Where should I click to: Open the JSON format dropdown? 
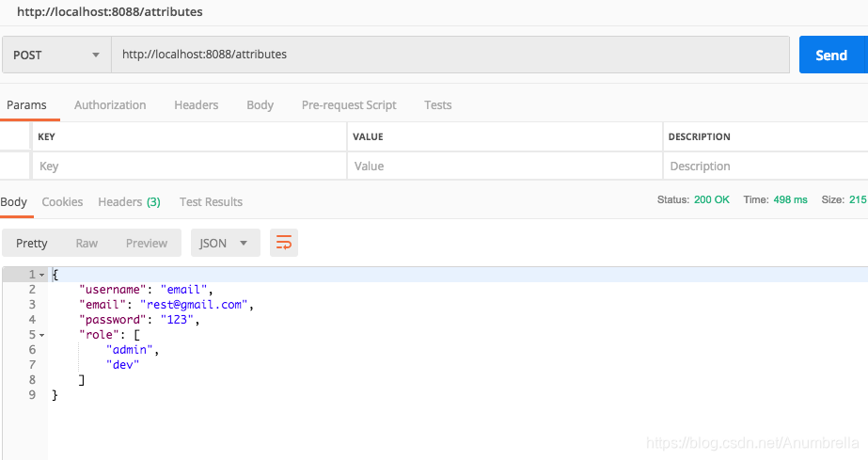click(x=225, y=243)
